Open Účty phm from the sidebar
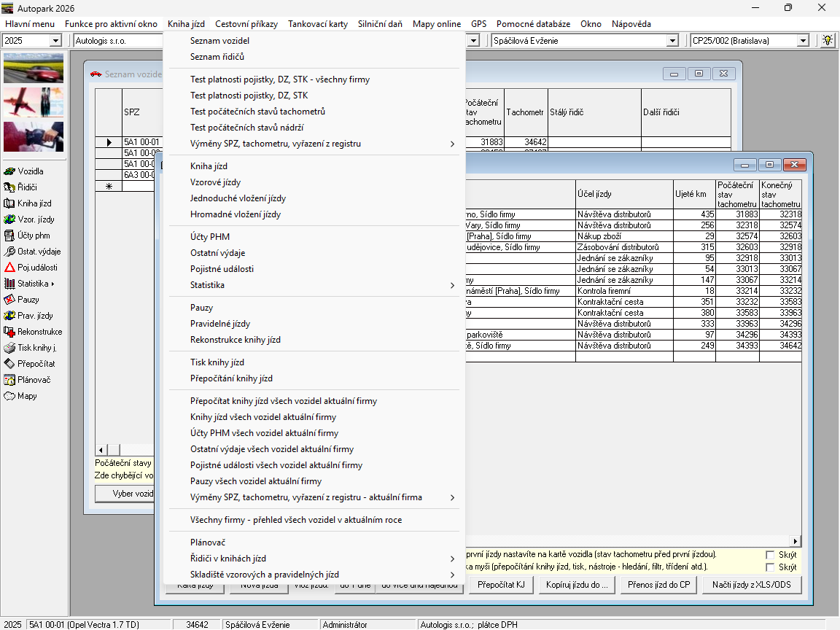This screenshot has height=630, width=840. [10, 236]
